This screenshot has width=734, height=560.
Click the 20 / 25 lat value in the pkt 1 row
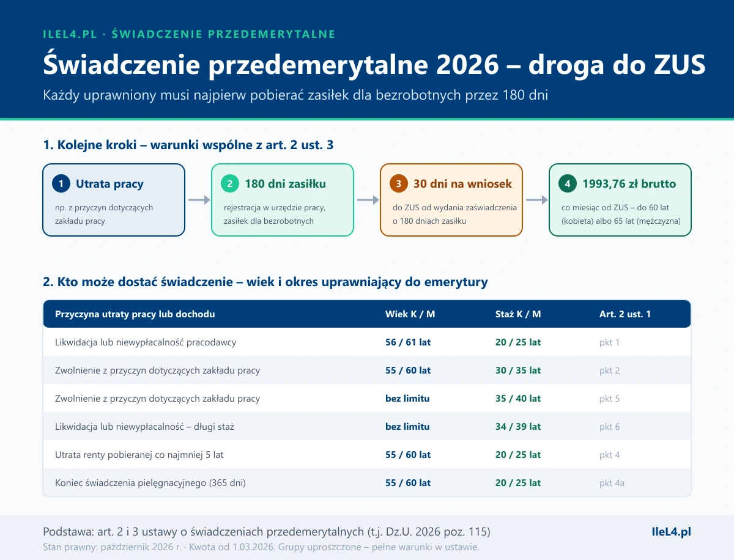(x=518, y=342)
